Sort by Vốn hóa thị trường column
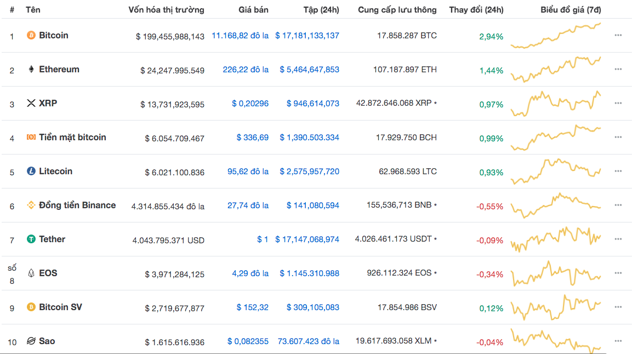 pyautogui.click(x=166, y=10)
